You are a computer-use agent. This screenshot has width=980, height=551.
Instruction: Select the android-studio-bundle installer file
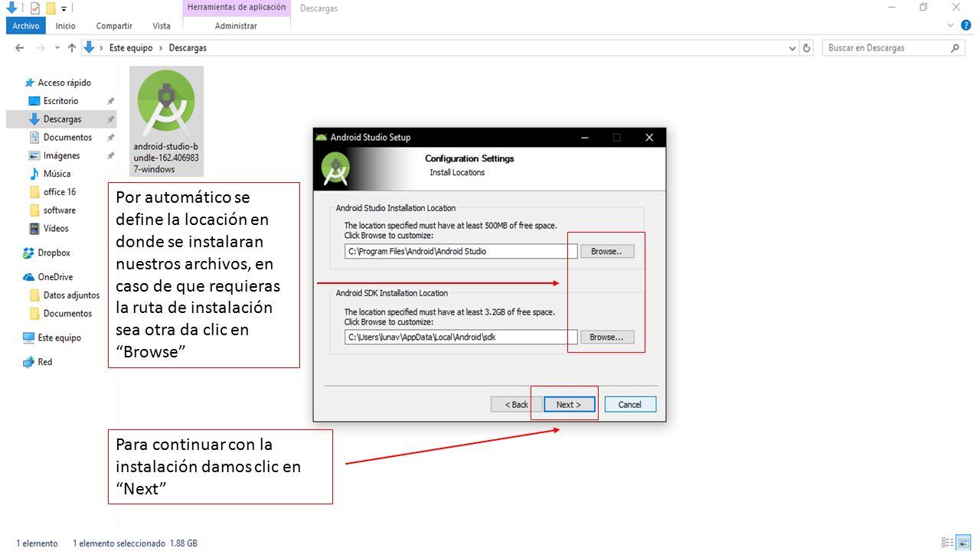tap(166, 121)
